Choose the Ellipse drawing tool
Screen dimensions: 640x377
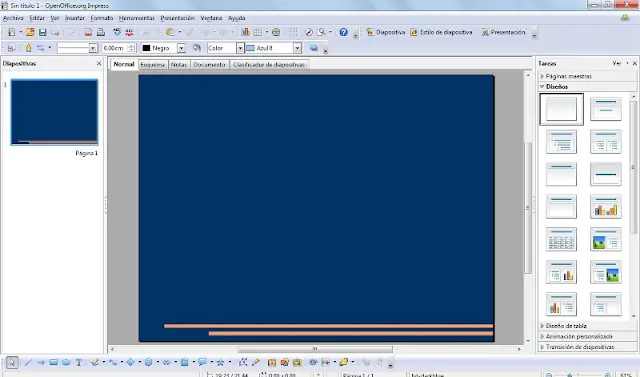(x=66, y=362)
